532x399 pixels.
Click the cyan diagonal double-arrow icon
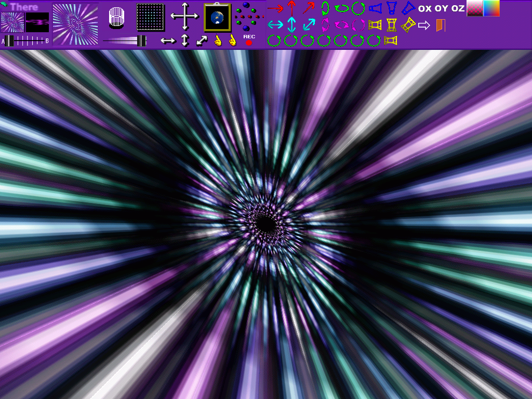[x=309, y=24]
